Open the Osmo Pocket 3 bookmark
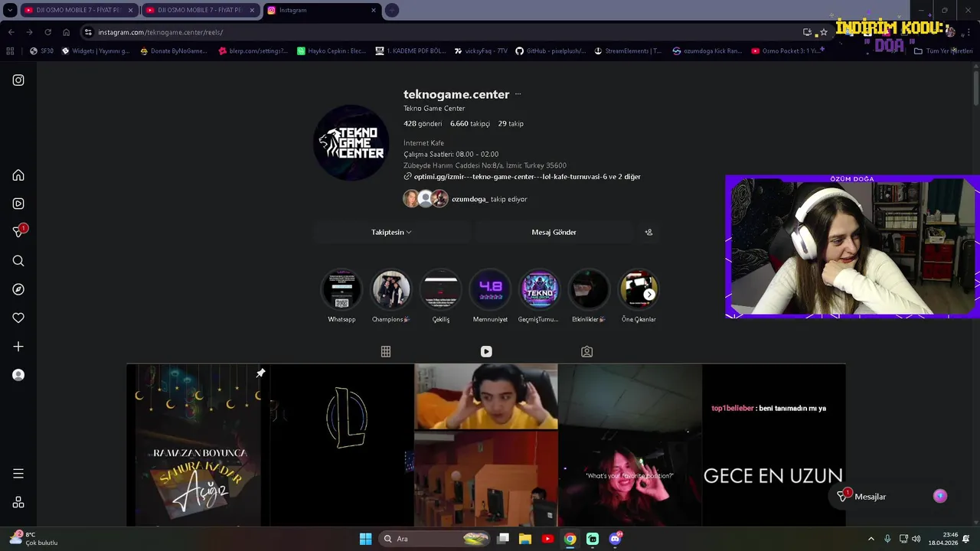 tap(788, 51)
